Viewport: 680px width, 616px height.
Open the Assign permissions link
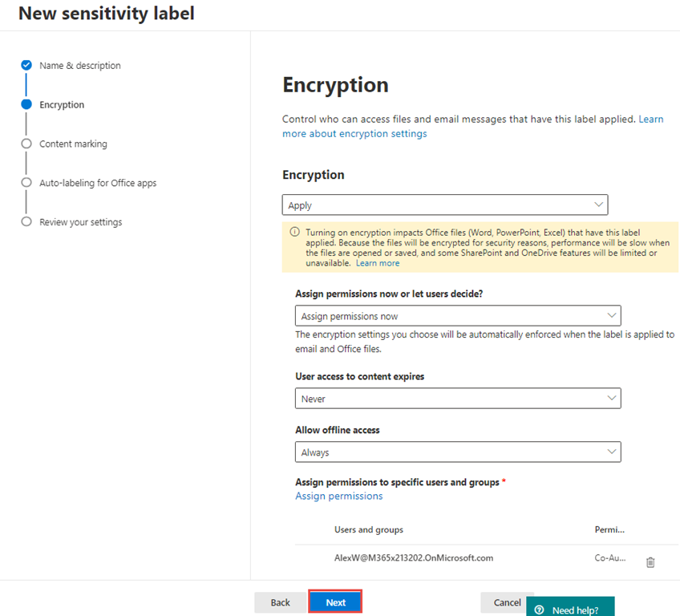point(338,496)
